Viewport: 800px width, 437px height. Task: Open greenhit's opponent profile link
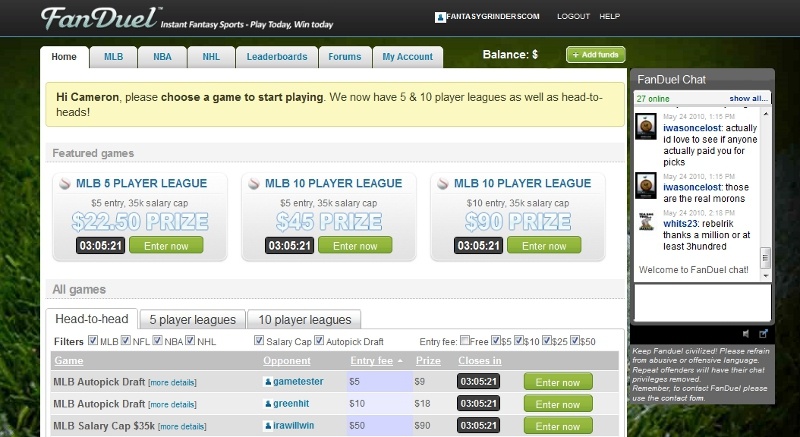291,403
